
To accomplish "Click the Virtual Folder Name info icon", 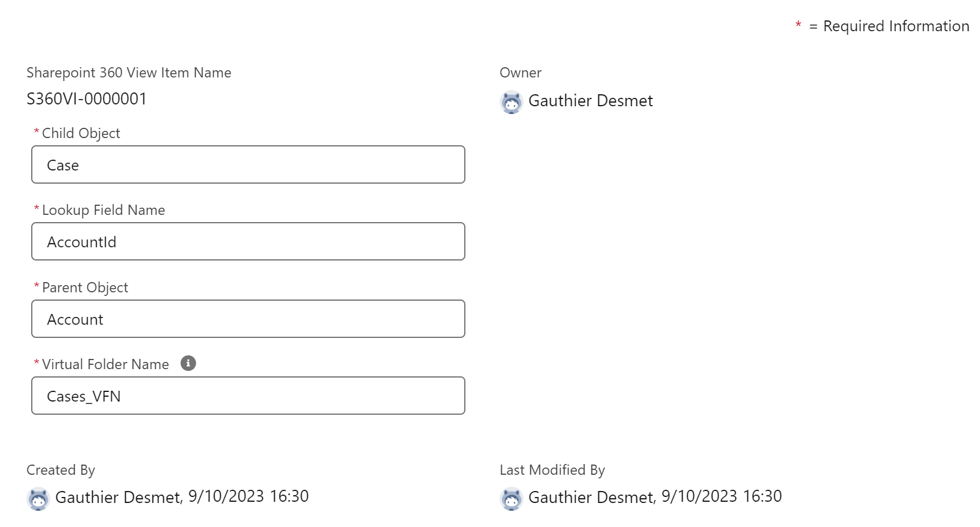I will point(188,363).
